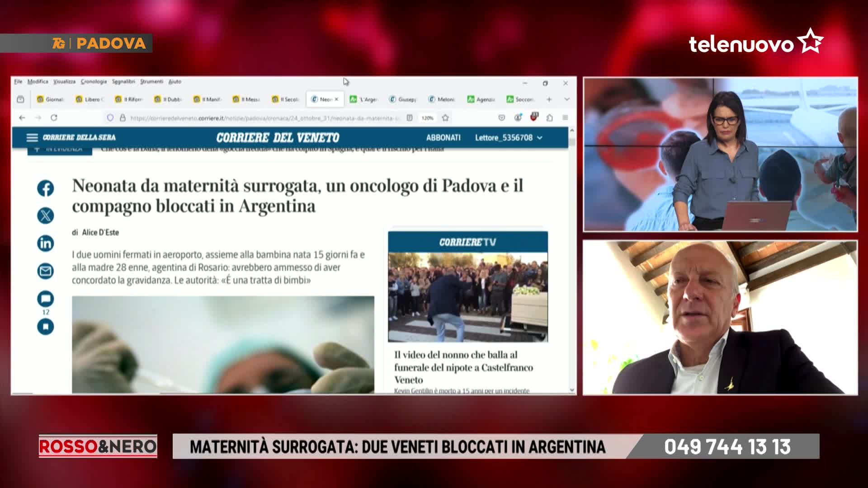Share article on Facebook
Screen dimensions: 868x488
45,188
